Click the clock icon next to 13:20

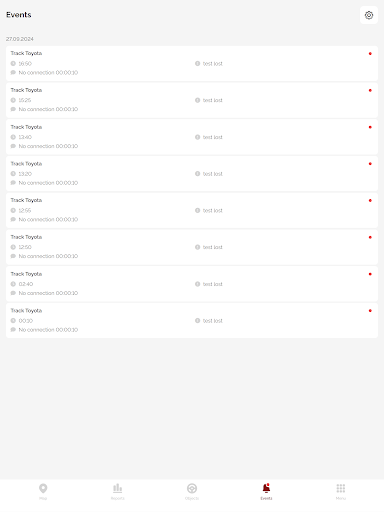point(13,174)
